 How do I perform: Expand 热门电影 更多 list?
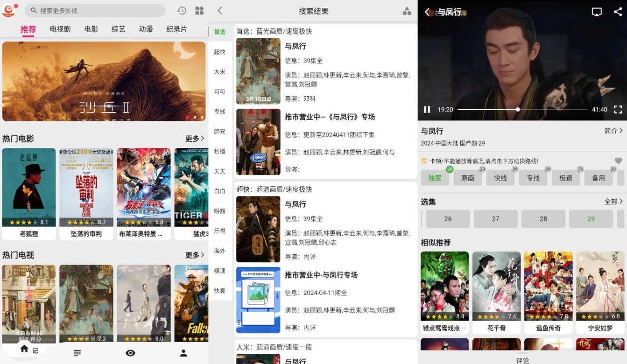click(x=195, y=139)
